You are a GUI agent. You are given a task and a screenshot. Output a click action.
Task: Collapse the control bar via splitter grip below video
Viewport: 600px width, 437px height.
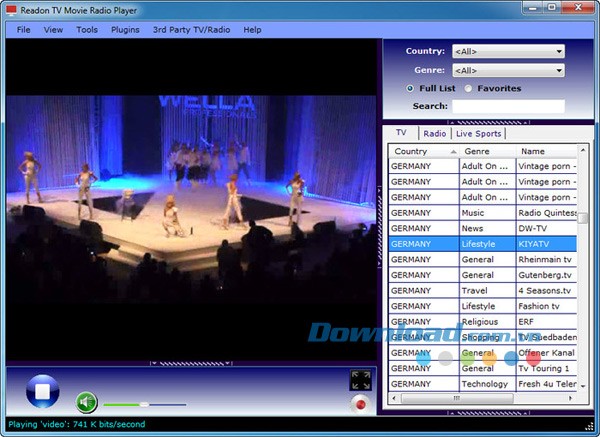tap(191, 363)
